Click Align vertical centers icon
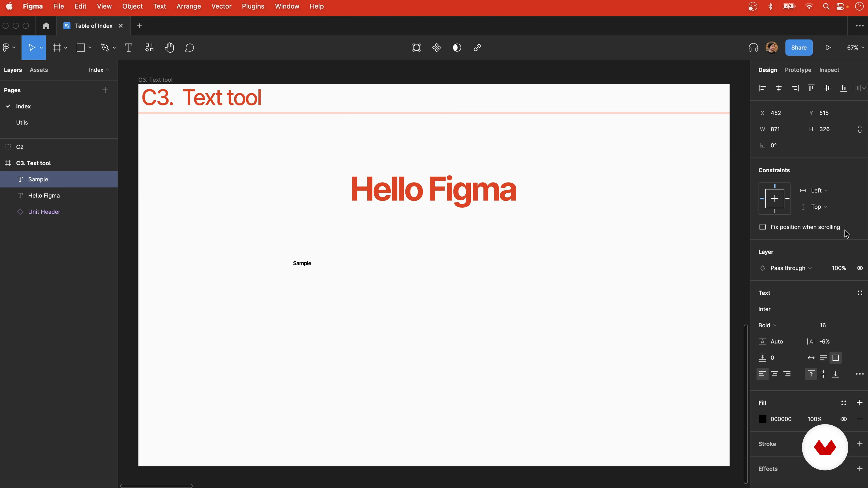The height and width of the screenshot is (488, 868). (827, 88)
